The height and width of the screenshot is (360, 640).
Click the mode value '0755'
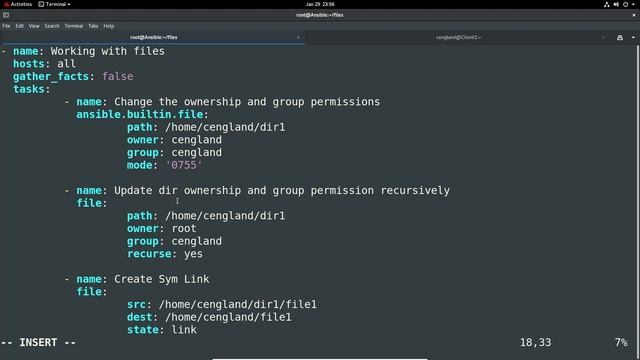click(x=184, y=165)
